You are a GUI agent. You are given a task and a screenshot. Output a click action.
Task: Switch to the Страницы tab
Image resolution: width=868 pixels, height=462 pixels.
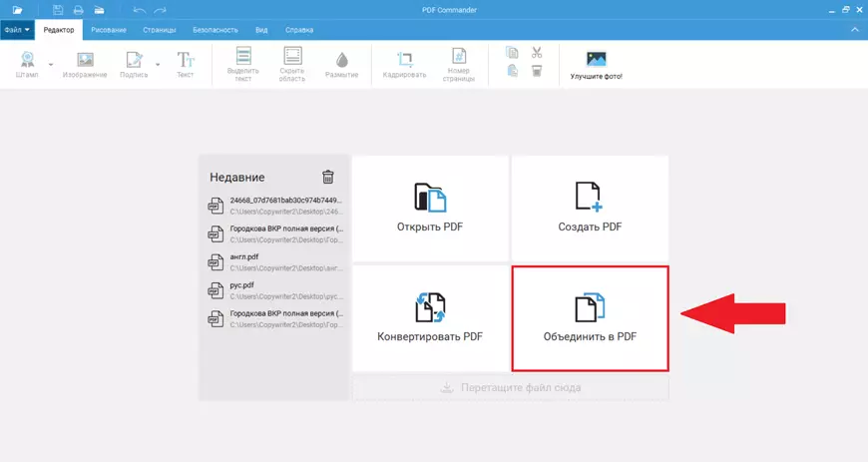coord(160,30)
